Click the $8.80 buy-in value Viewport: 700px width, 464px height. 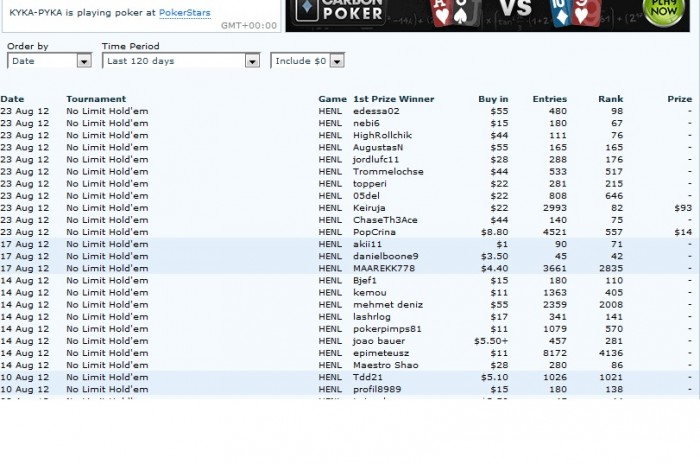pyautogui.click(x=494, y=232)
